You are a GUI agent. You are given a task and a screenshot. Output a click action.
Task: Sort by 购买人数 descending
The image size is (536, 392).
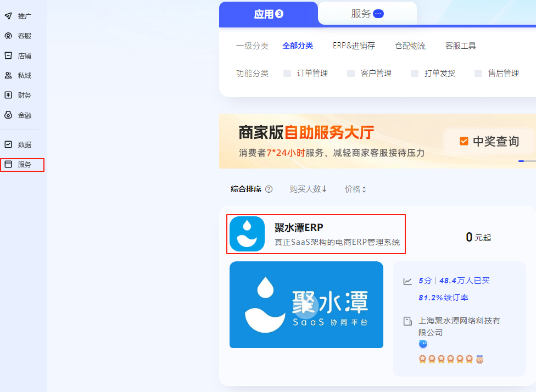(308, 189)
